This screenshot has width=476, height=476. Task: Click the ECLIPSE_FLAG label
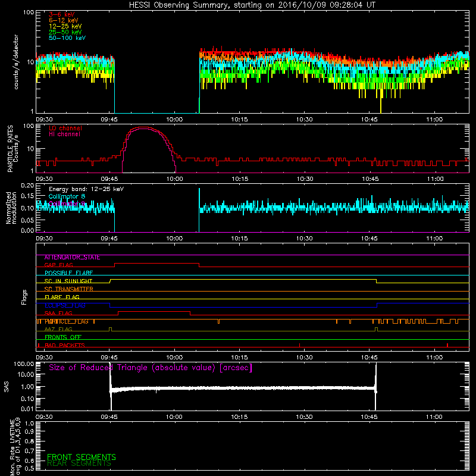(x=65, y=305)
